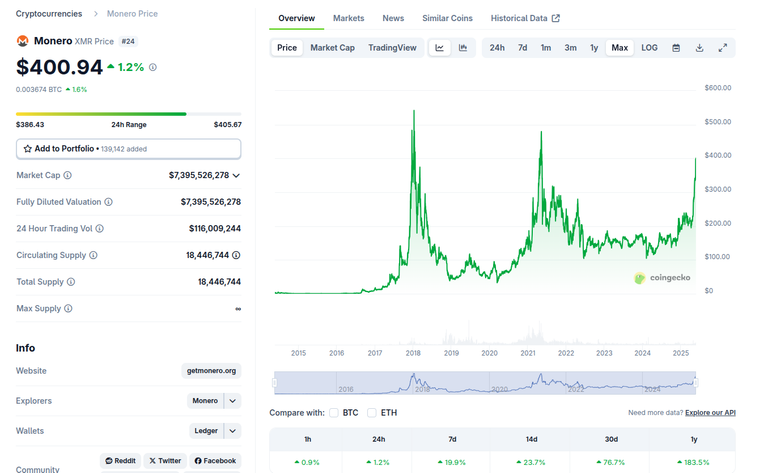
Task: Grab left handle of chart range navigator
Action: (x=274, y=383)
